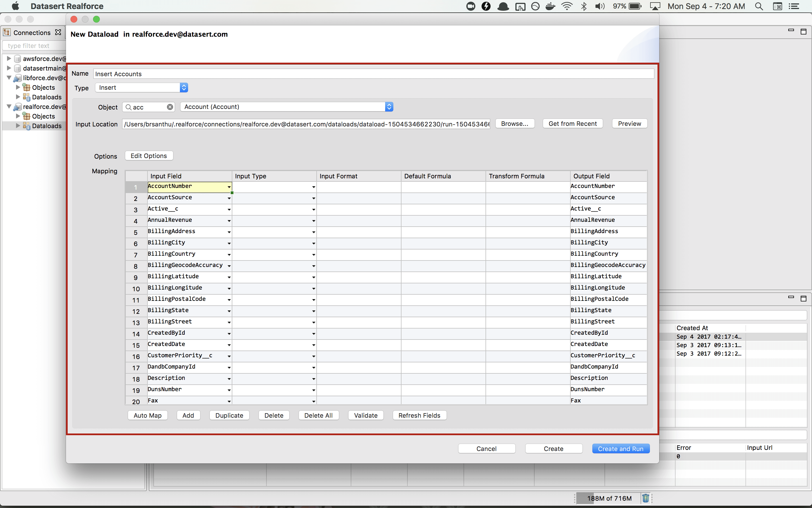Open the Wi-Fi status menu
This screenshot has width=812, height=508.
(x=567, y=6)
